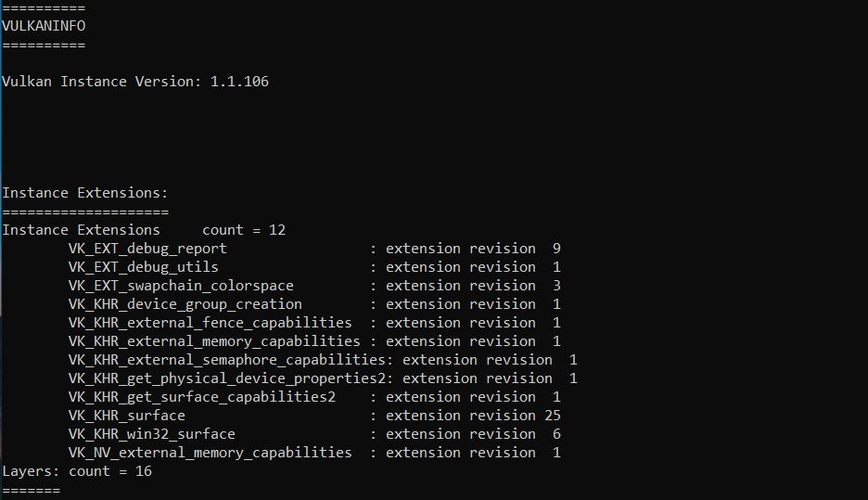This screenshot has width=868, height=500.
Task: Click revision number 6 of win32_surface
Action: coord(556,434)
